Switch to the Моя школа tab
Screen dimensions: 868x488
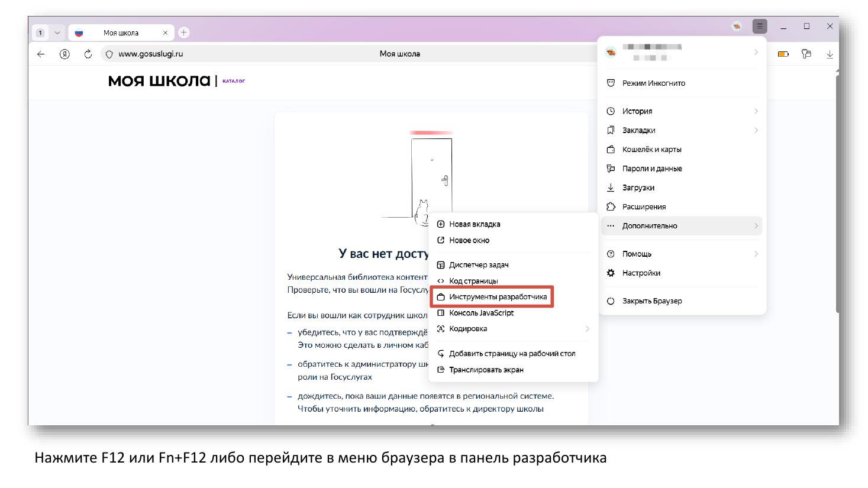pyautogui.click(x=121, y=33)
